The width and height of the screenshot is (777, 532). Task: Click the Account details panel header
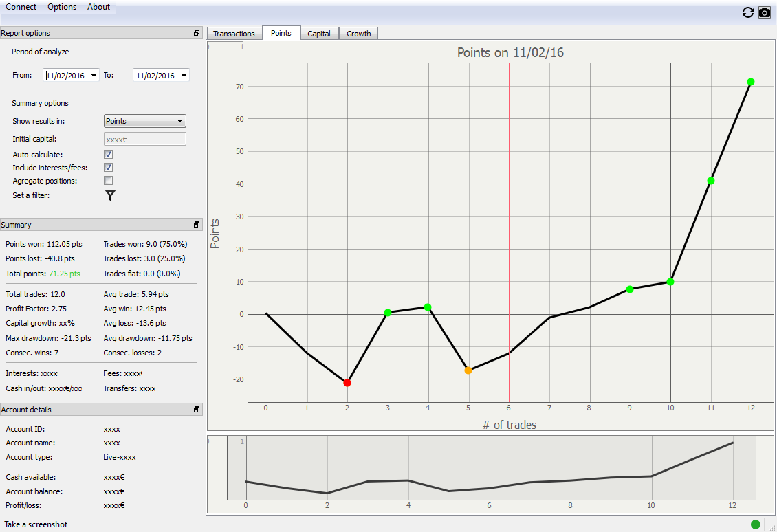tap(101, 409)
